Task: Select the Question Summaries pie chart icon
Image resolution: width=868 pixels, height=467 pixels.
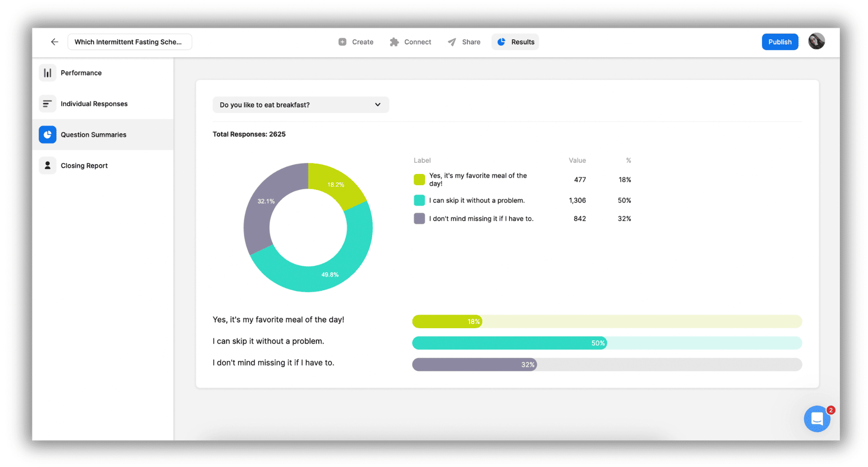Action: (x=47, y=135)
